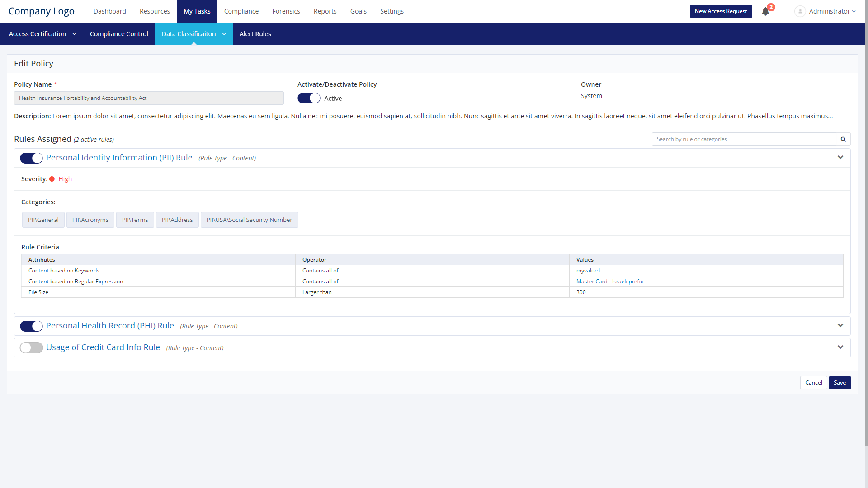Viewport: 868px width, 488px height.
Task: Go to the Forensics menu
Action: [x=286, y=11]
